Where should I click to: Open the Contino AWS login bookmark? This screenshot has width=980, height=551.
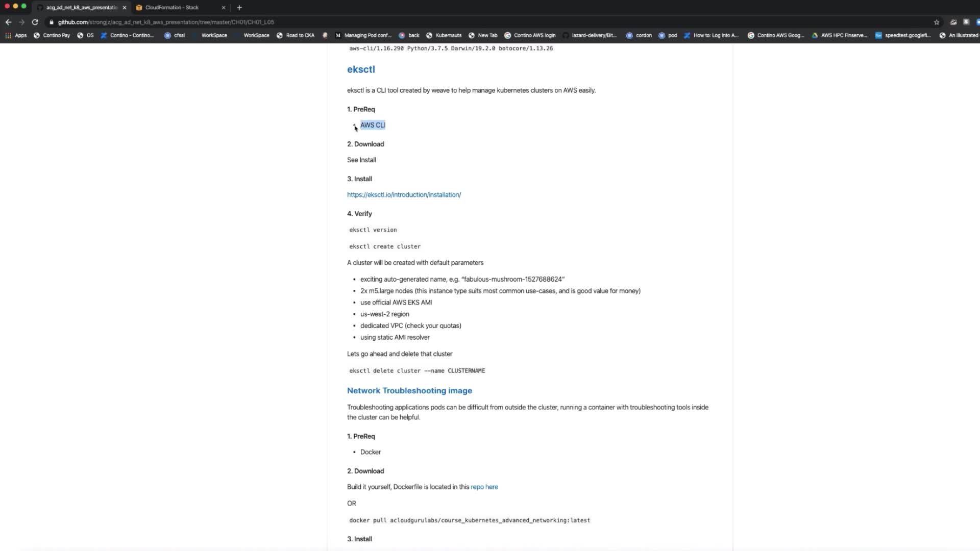click(x=534, y=35)
